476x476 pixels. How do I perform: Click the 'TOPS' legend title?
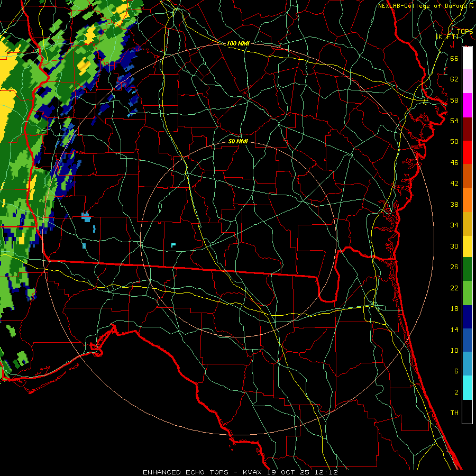click(x=465, y=32)
